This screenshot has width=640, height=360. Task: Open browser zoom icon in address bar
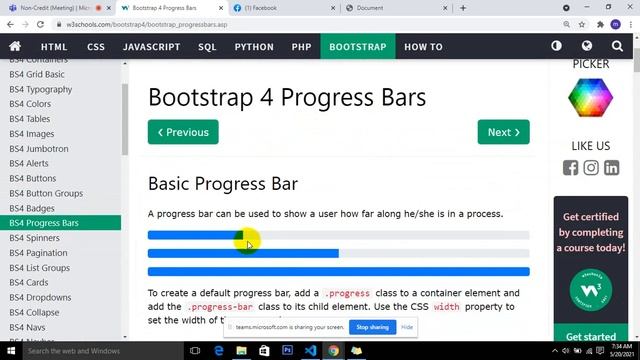[567, 24]
